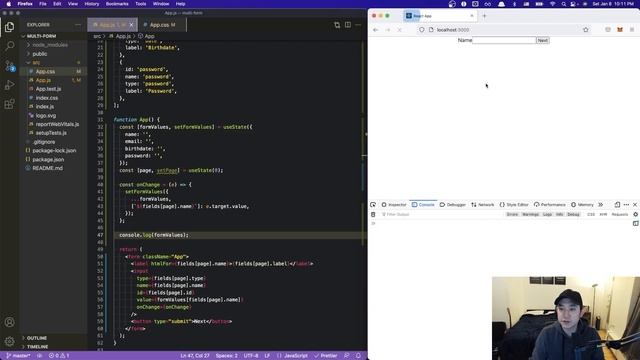Open index.js in the explorer

[x=44, y=107]
